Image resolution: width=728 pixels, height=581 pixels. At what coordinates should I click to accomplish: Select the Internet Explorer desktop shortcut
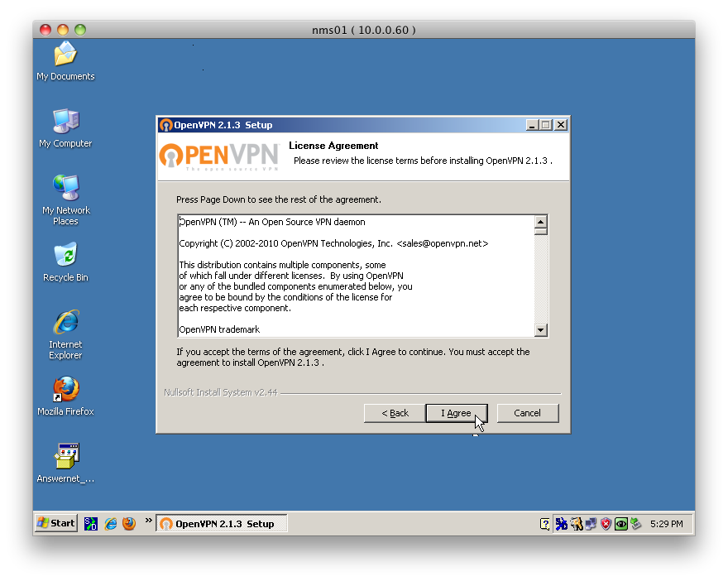pos(65,334)
